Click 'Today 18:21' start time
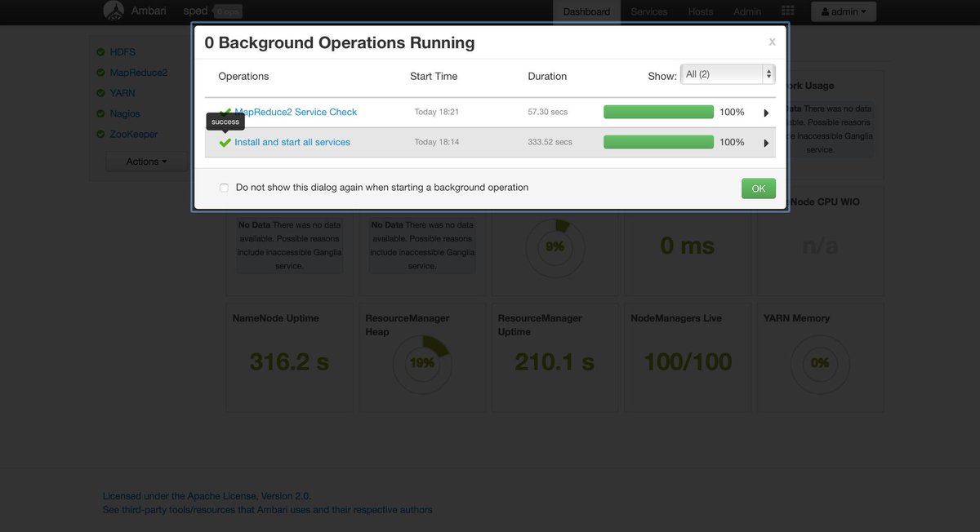Screen dimensions: 980x532 pyautogui.click(x=437, y=112)
